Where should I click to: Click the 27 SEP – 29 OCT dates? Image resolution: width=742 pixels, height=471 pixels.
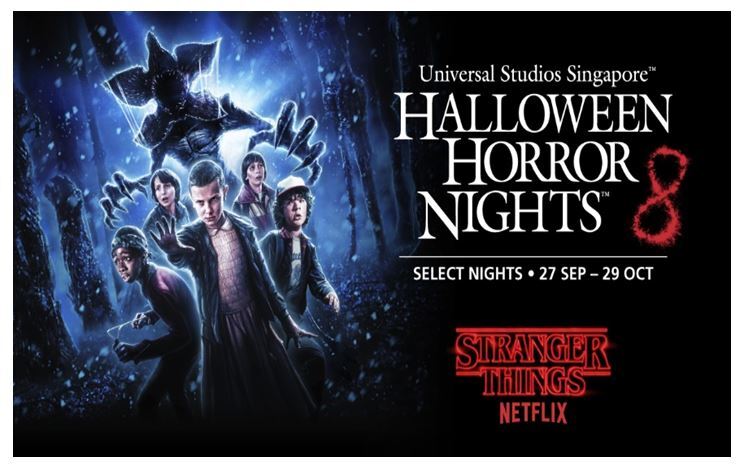click(596, 274)
